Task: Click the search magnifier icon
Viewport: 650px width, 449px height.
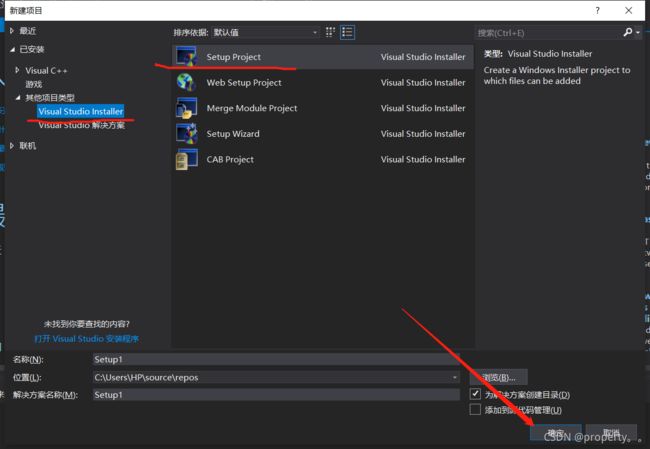Action: (628, 32)
